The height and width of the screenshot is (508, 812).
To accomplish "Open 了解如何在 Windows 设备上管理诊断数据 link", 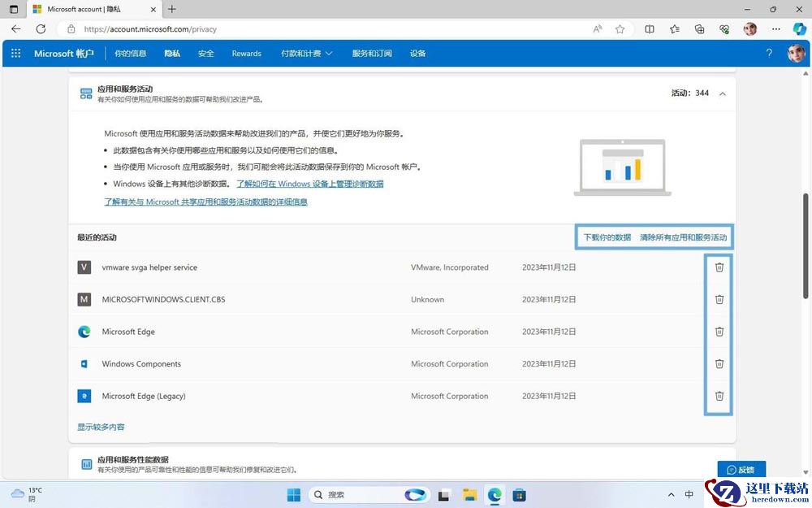I will tap(310, 184).
